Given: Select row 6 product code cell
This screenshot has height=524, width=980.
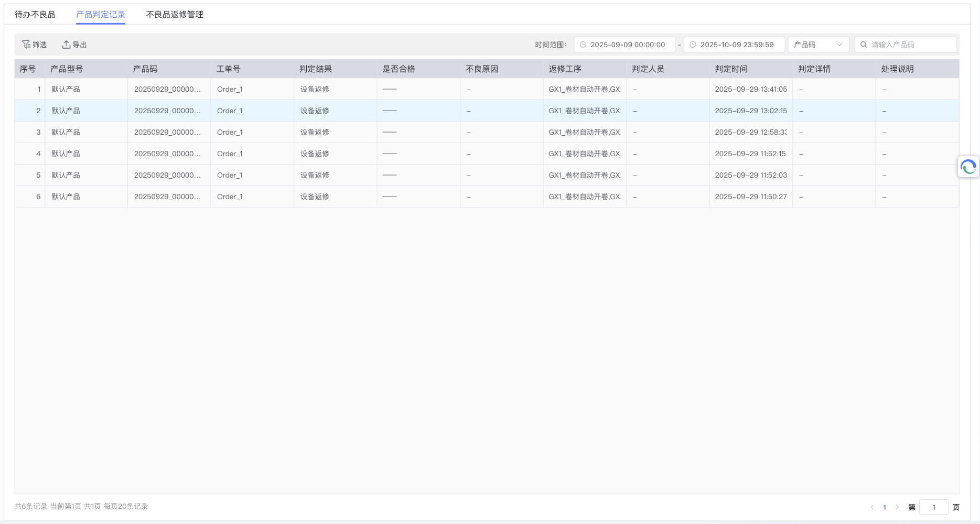Looking at the screenshot, I should (167, 196).
